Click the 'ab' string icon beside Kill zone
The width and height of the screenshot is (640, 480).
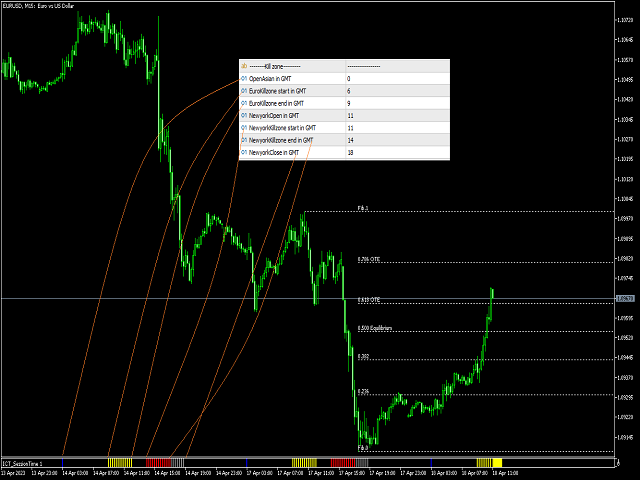tap(244, 66)
